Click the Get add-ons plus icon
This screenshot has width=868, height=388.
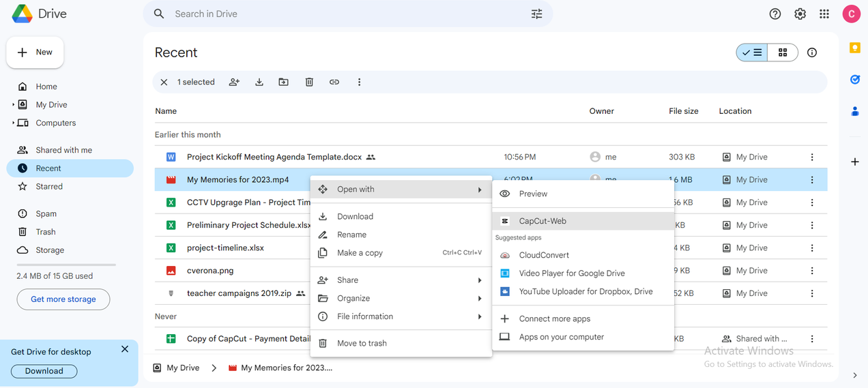point(854,162)
